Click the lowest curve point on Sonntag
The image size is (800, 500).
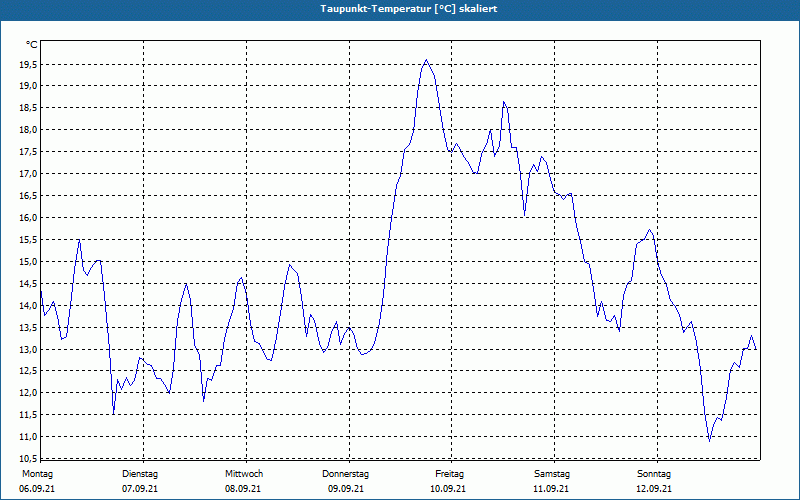coord(709,441)
